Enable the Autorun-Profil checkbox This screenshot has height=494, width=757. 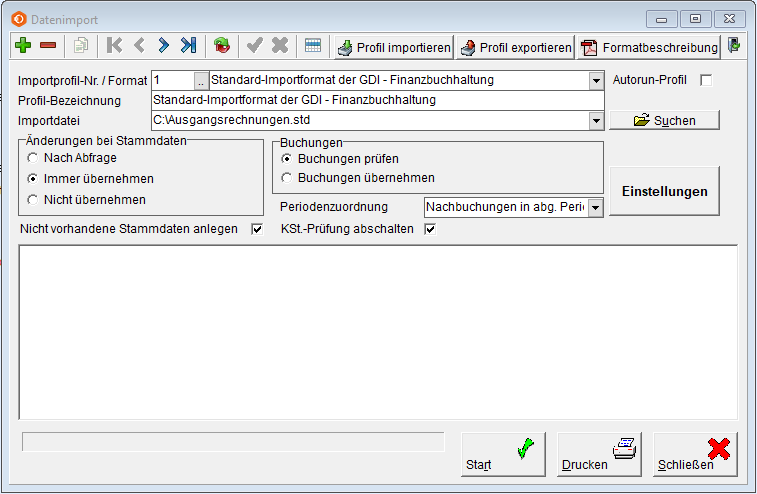[x=706, y=80]
